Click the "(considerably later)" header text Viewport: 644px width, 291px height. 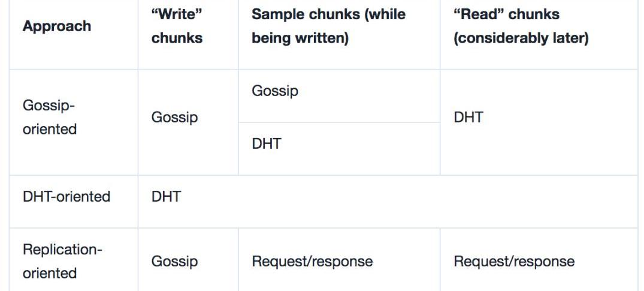coord(521,38)
